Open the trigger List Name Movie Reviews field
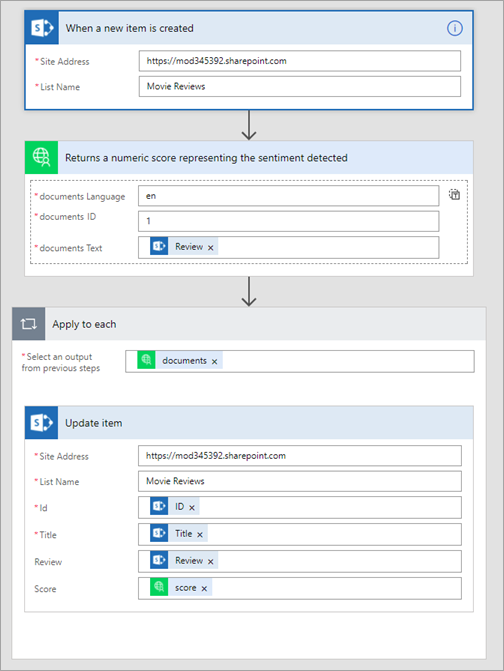Image resolution: width=504 pixels, height=671 pixels. [x=300, y=86]
